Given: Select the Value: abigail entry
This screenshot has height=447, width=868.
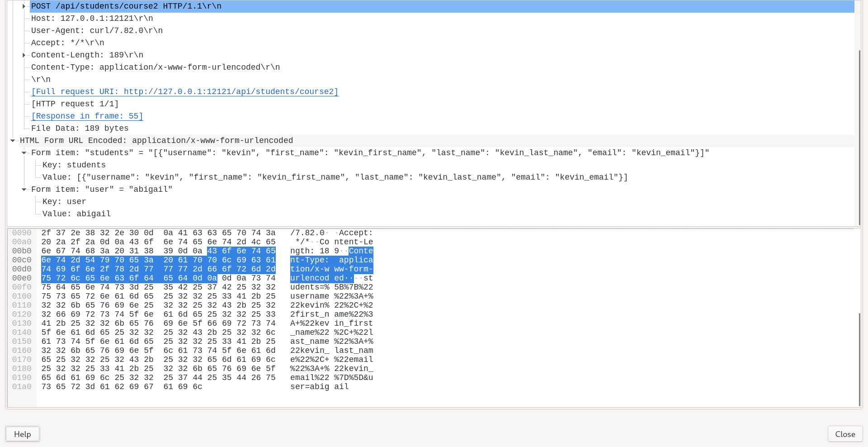Looking at the screenshot, I should [76, 214].
